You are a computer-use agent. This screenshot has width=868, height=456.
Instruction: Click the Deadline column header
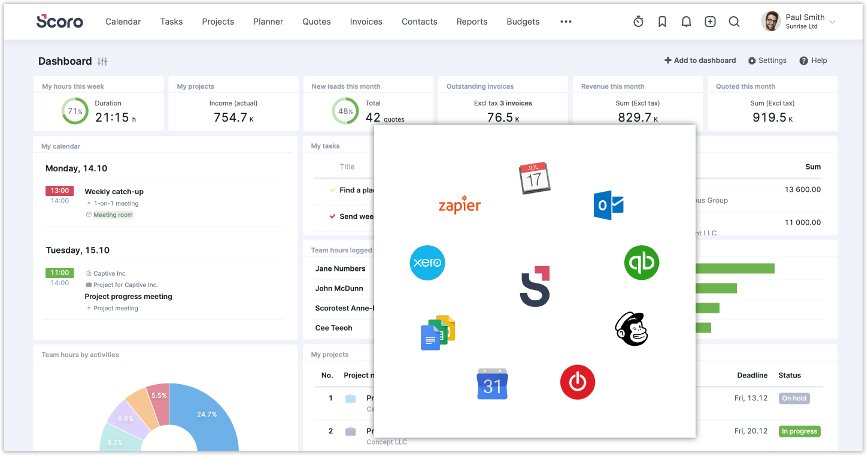(752, 375)
